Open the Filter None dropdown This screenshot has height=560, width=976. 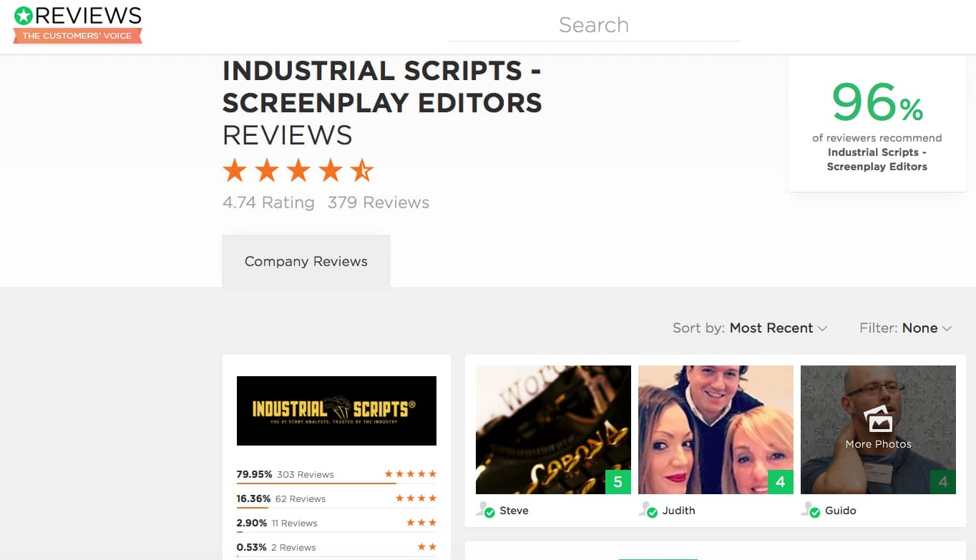click(921, 328)
